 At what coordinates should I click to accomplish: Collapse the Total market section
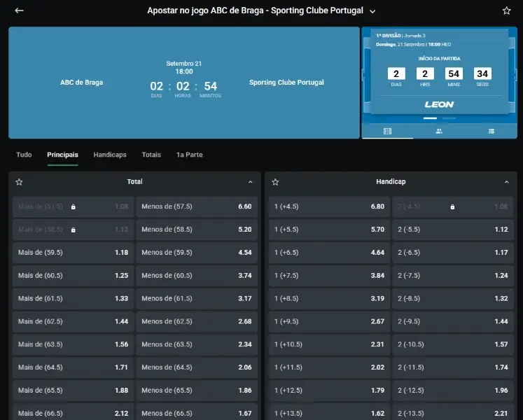[x=251, y=182]
